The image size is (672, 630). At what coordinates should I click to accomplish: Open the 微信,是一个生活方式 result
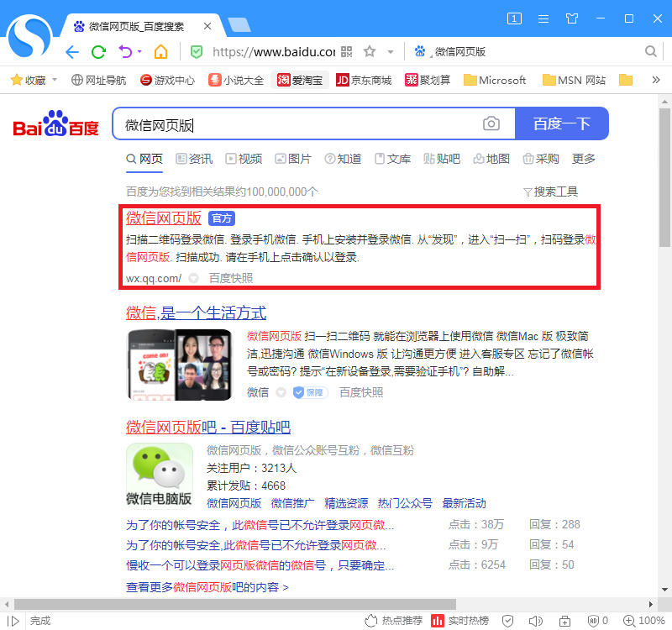197,313
